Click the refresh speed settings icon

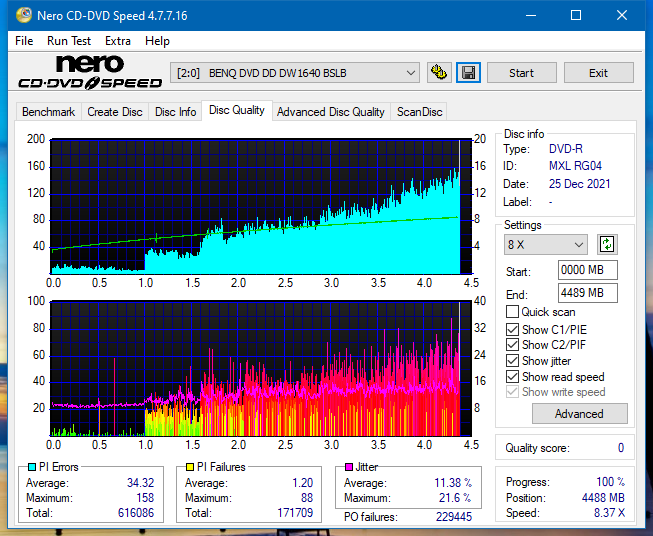607,244
